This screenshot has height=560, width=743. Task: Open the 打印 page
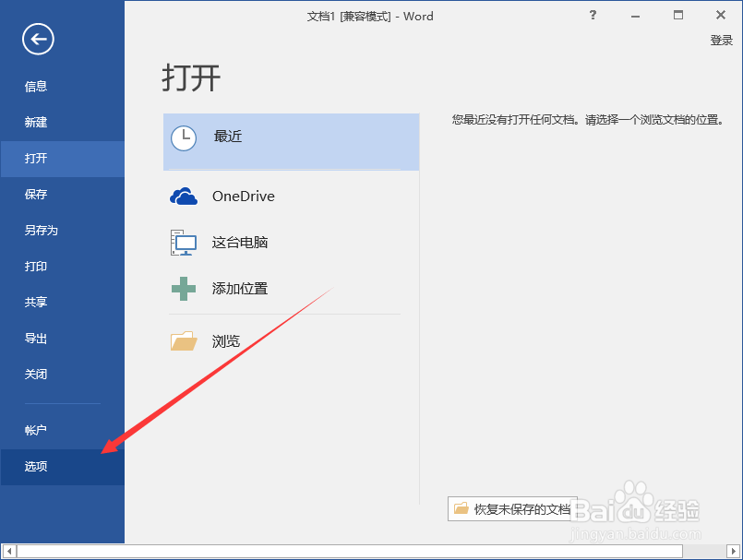coord(62,267)
